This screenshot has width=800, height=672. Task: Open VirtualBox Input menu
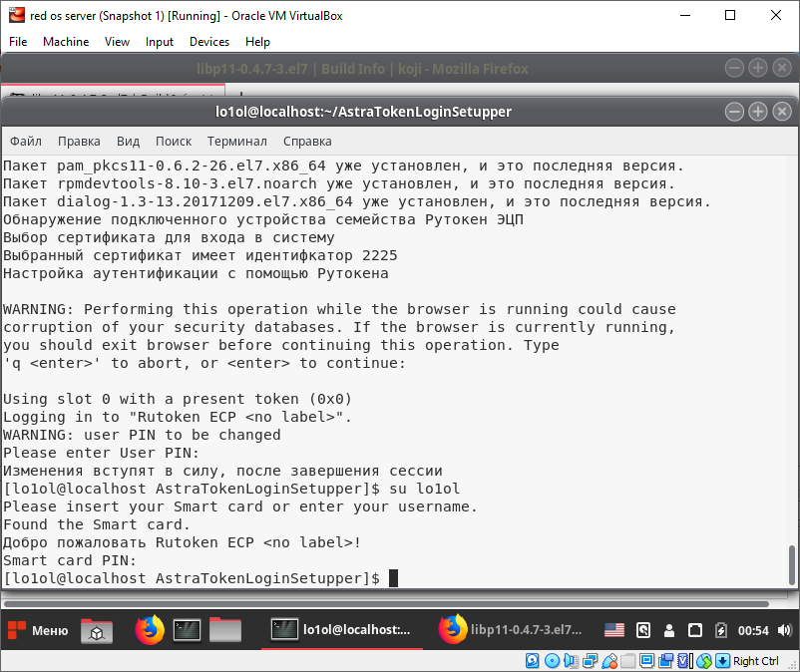tap(160, 42)
